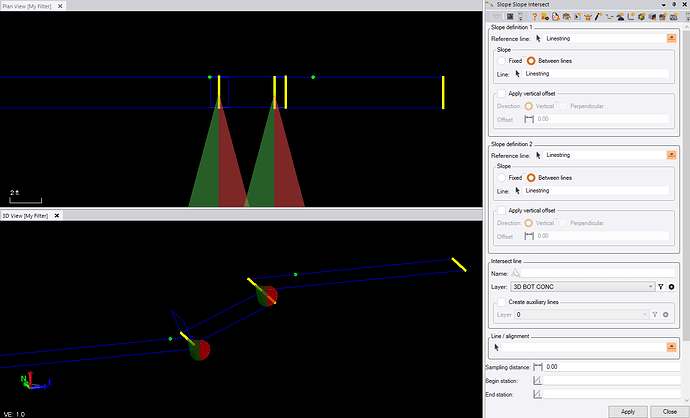The image size is (690, 418).
Task: Click the Line / alignment input field
Action: pyautogui.click(x=584, y=347)
